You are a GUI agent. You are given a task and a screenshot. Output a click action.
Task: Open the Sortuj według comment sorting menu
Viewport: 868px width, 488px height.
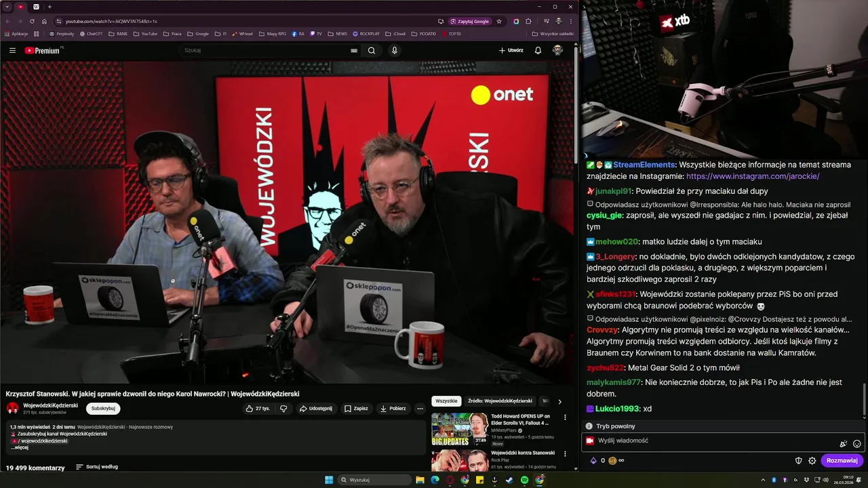click(x=97, y=467)
